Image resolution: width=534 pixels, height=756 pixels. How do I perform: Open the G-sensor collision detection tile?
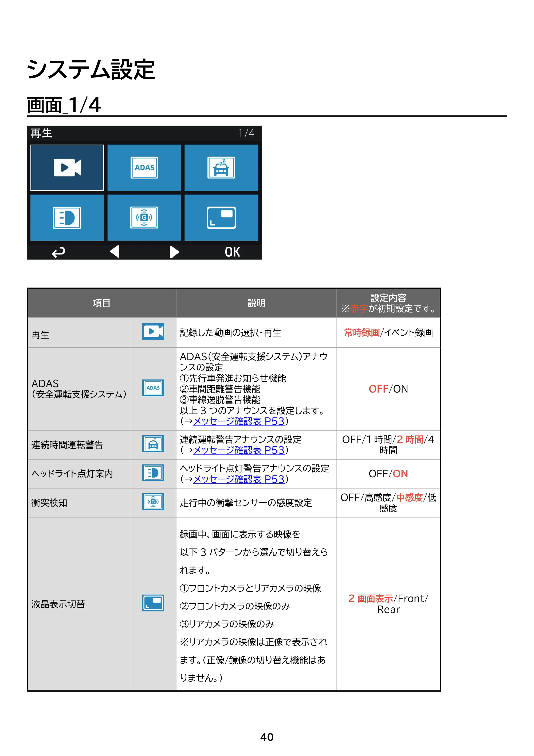pos(144,218)
